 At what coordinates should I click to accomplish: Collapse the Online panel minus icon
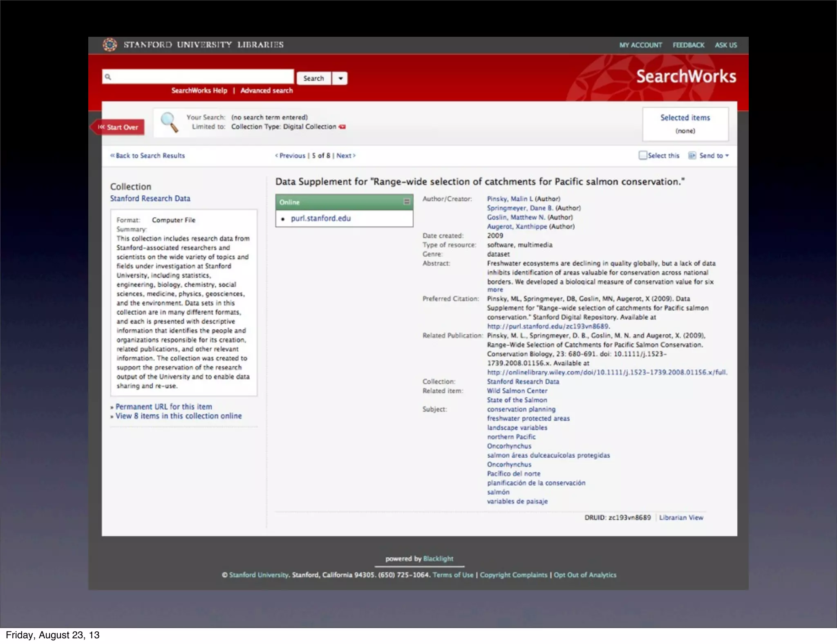click(x=407, y=202)
